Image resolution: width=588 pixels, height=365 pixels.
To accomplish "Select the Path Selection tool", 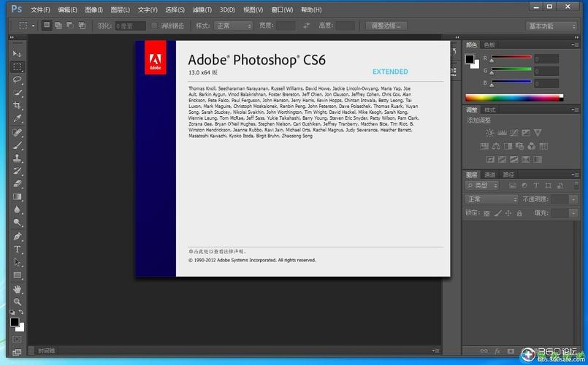I will [x=17, y=262].
